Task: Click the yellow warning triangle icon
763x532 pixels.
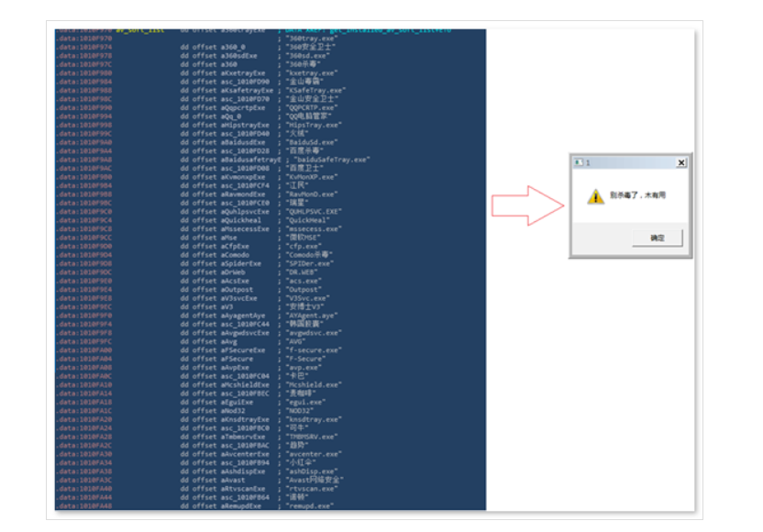Action: pos(595,196)
